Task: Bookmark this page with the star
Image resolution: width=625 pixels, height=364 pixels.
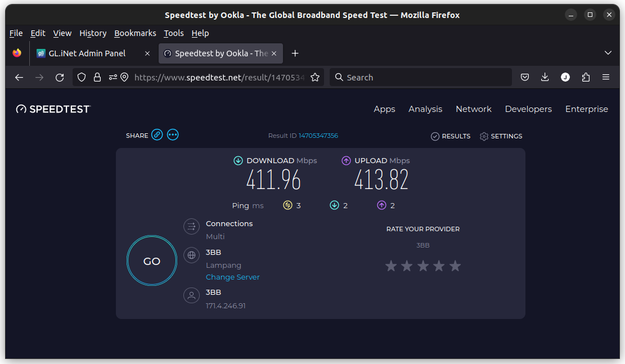Action: pos(315,77)
